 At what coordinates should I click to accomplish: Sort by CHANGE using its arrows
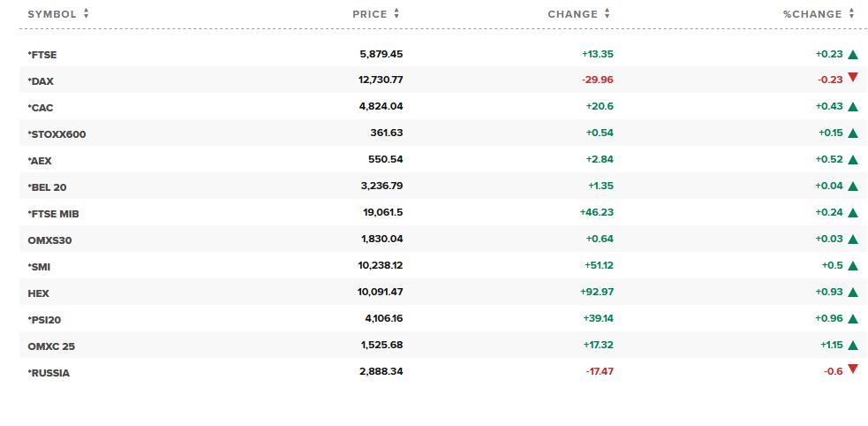coord(608,14)
